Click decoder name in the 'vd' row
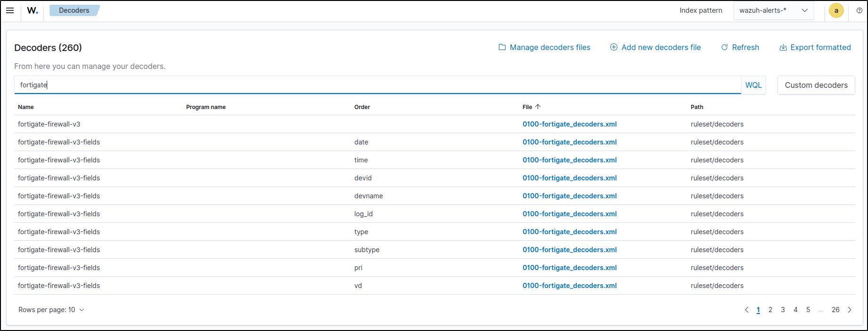Viewport: 868px width, 331px height. (x=59, y=286)
